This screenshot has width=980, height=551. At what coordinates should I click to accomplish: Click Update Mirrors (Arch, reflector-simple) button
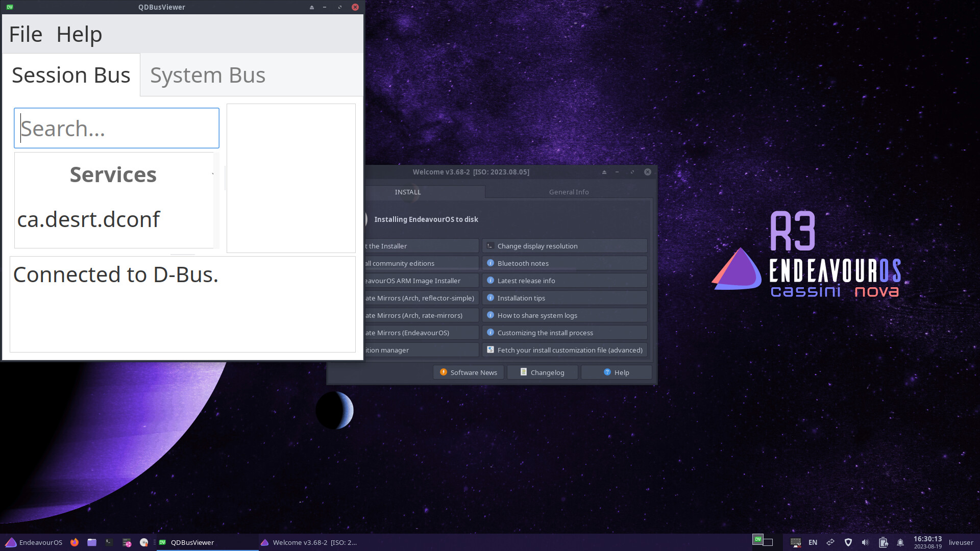421,298
